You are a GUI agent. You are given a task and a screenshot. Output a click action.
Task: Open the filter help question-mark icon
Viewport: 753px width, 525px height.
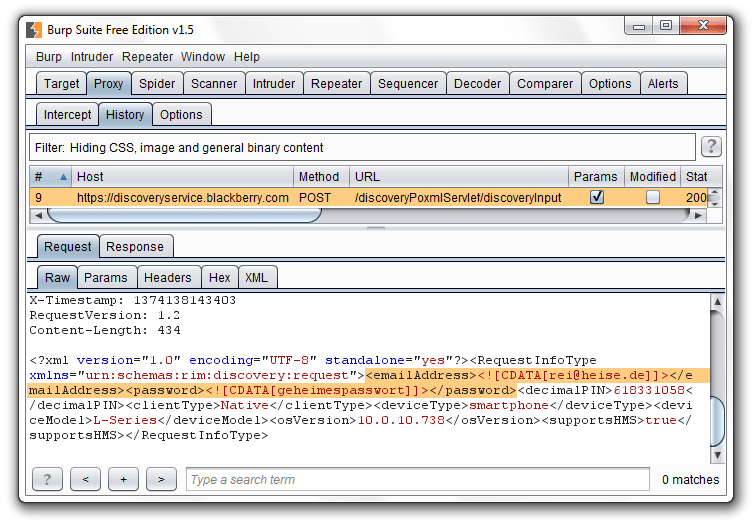point(711,147)
